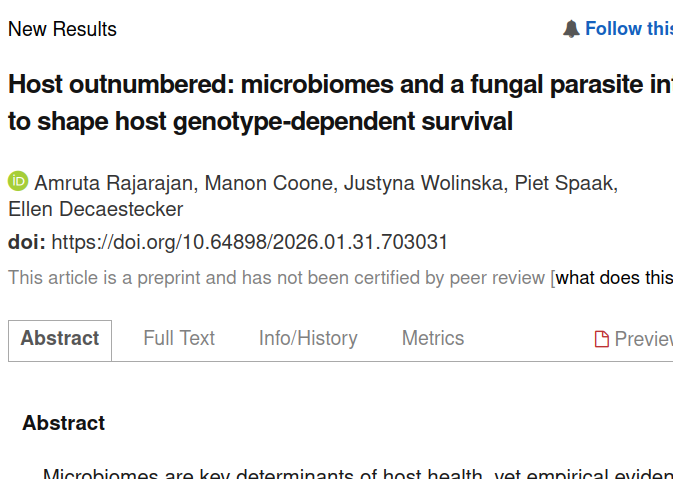This screenshot has height=479, width=673.
Task: Click the preprint not certified notice
Action: [x=276, y=277]
